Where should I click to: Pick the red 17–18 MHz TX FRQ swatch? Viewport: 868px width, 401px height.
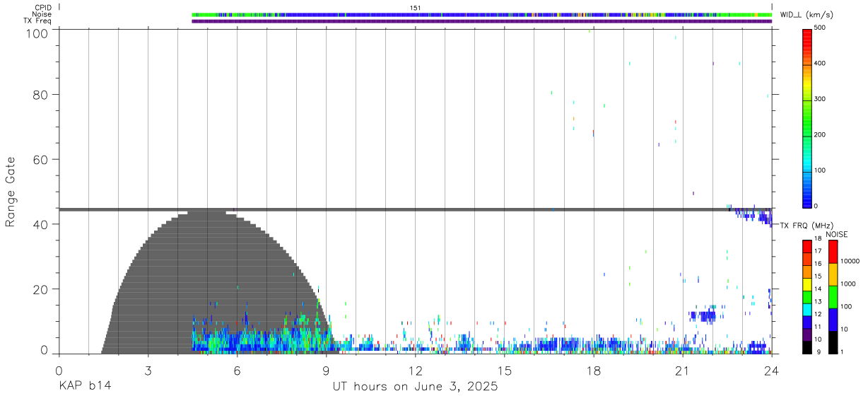(x=807, y=246)
